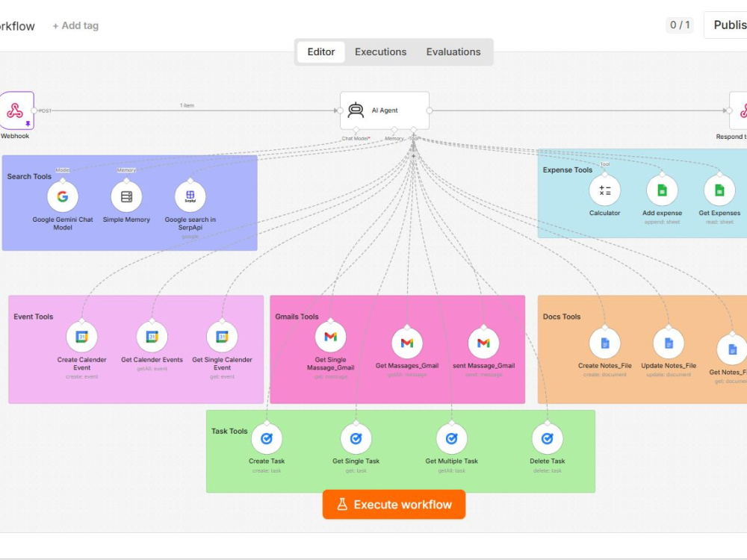The image size is (747, 560).
Task: Open the Get Single Massage_Gmail node
Action: pyautogui.click(x=331, y=337)
